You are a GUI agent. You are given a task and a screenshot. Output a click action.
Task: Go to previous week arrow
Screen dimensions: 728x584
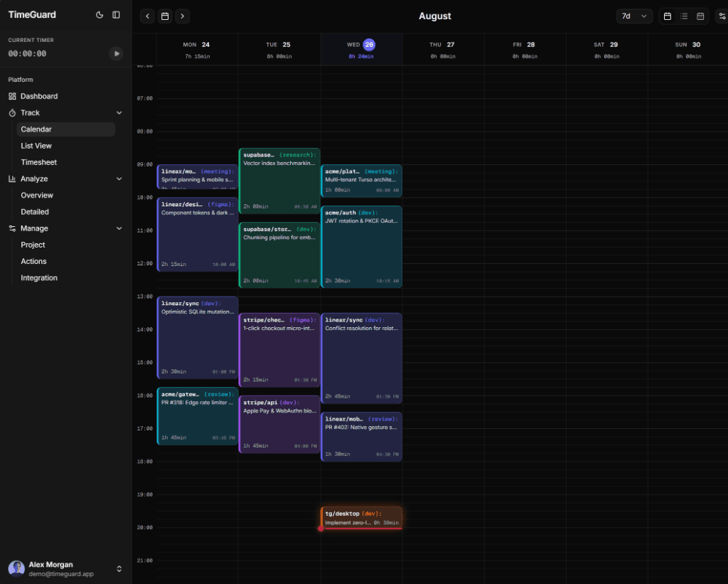[x=147, y=16]
